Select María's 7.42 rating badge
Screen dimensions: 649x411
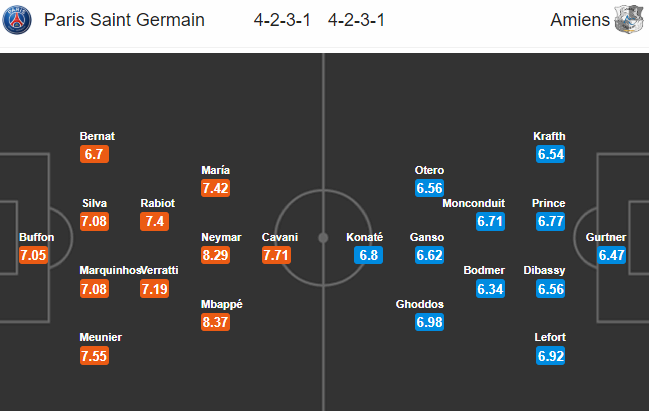point(216,188)
